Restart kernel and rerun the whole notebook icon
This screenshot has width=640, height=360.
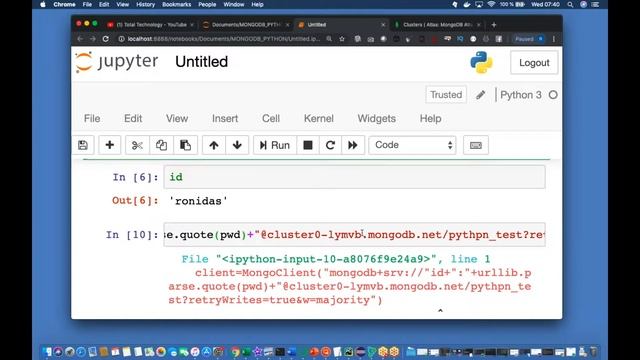tap(353, 145)
